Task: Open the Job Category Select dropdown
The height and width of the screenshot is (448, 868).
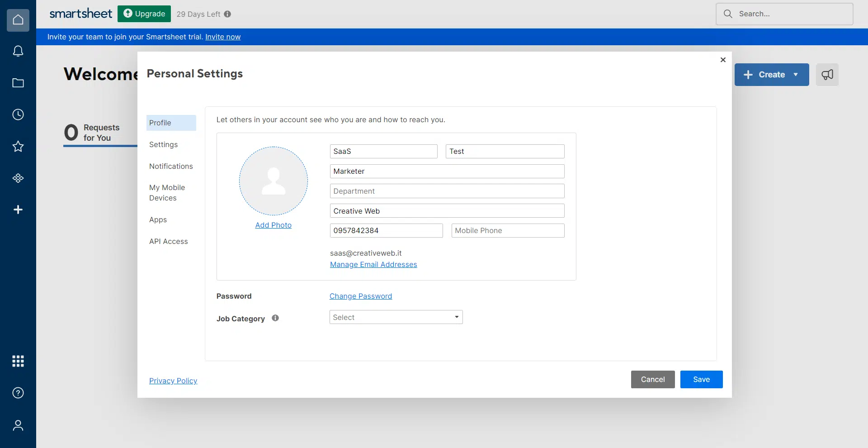Action: 396,317
